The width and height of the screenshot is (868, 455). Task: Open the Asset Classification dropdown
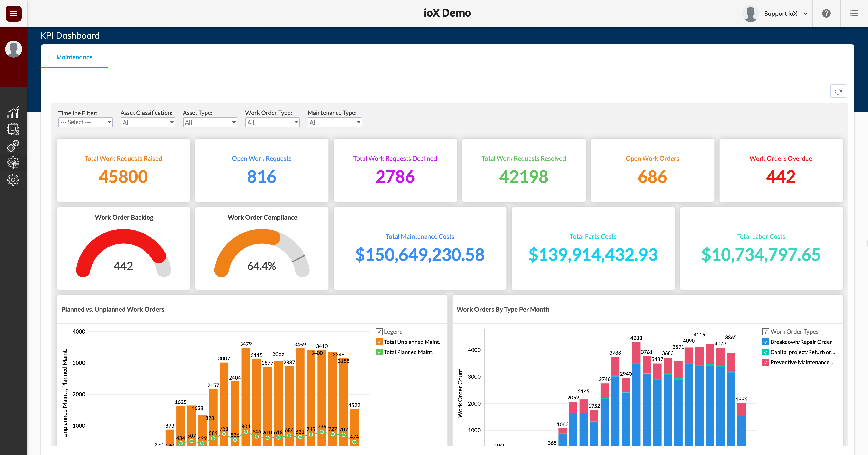tap(146, 122)
